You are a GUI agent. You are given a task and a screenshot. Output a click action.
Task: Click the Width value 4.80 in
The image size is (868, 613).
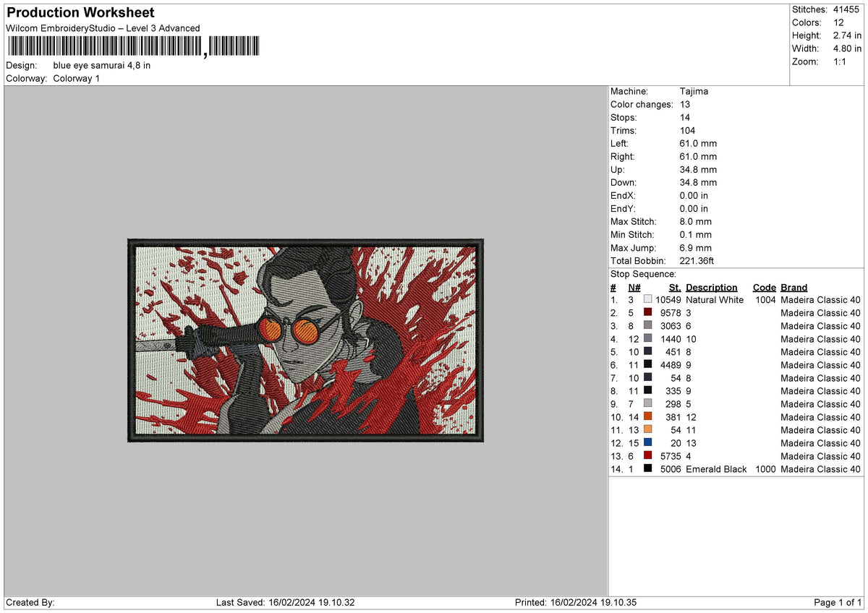point(847,48)
